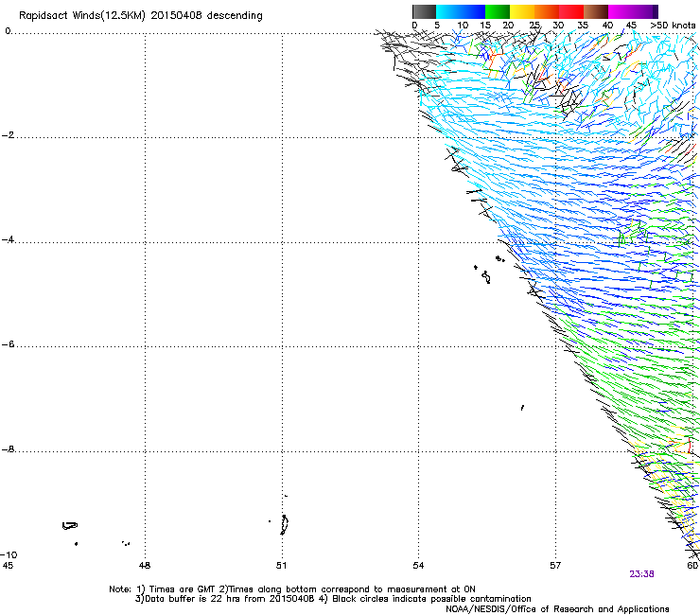The width and height of the screenshot is (700, 615).
Task: Click latitude label '-2' on left axis
Action: (8, 135)
